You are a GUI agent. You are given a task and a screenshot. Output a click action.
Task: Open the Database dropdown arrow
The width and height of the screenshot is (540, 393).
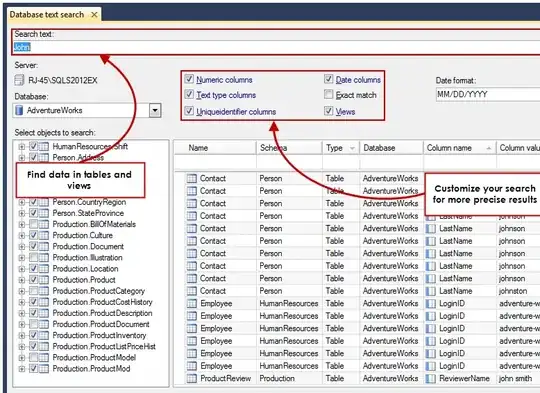(x=155, y=111)
